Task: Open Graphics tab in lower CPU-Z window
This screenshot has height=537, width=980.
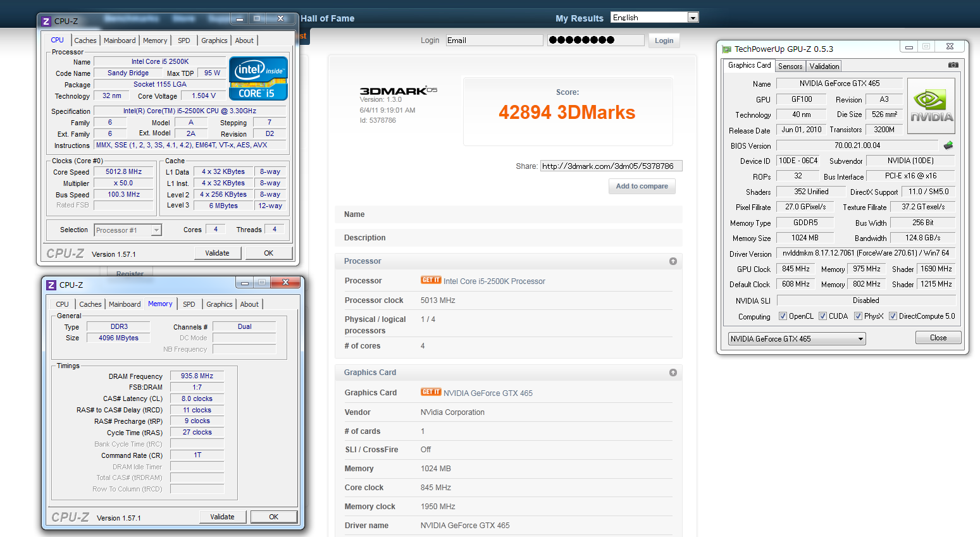Action: point(220,304)
